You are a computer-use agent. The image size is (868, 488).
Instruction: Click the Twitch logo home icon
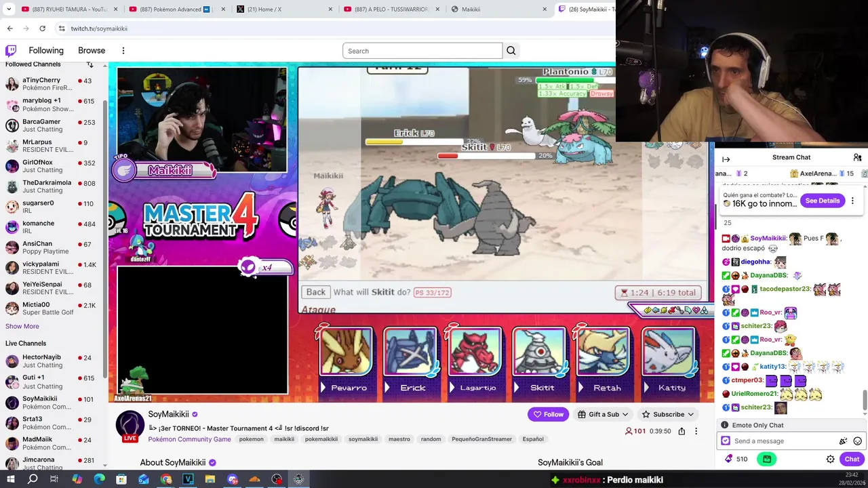click(11, 51)
